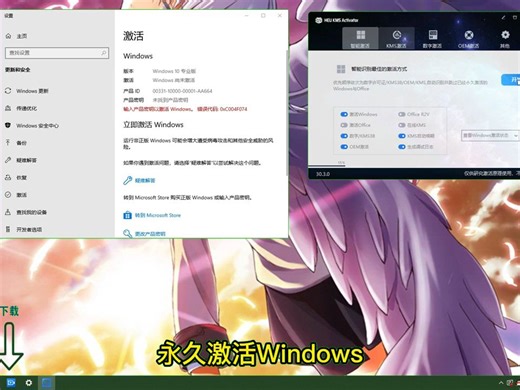
Task: Open 开发者选项 via its sidebar icon
Action: [x=8, y=229]
